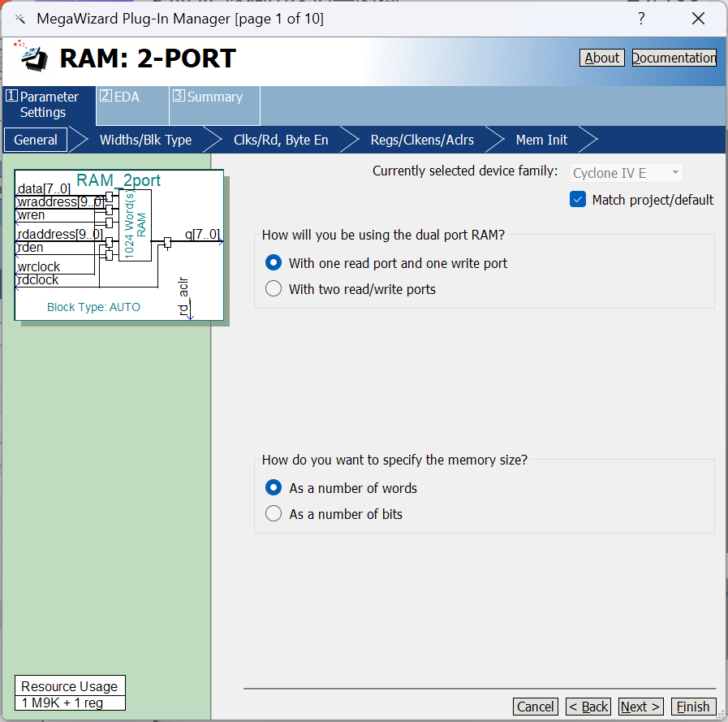This screenshot has width=728, height=722.
Task: Click the data[7..0] port label
Action: pyautogui.click(x=44, y=189)
